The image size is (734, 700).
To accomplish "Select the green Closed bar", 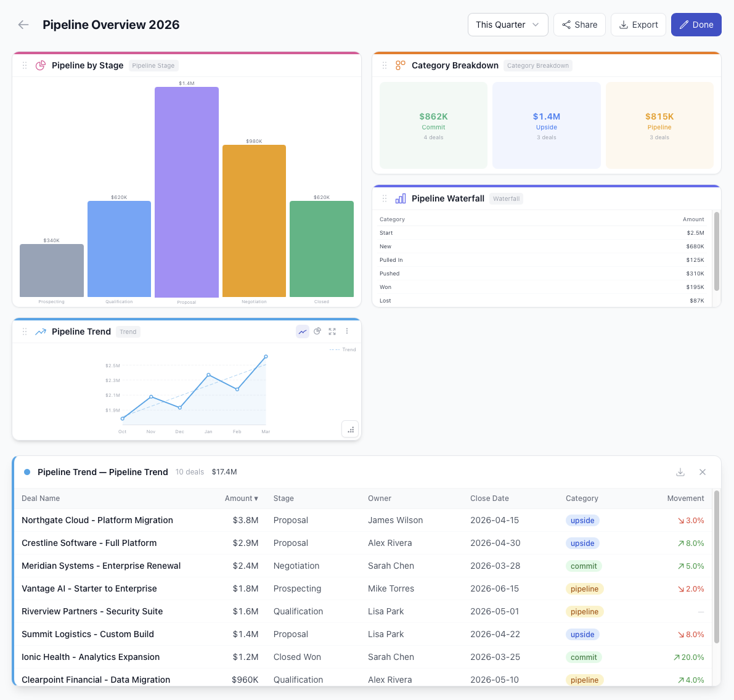I will click(322, 249).
